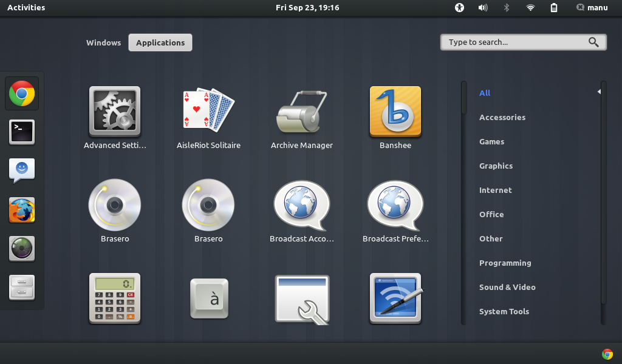Screen dimensions: 622x364
Task: Open the volume menu in the top bar
Action: point(482,8)
